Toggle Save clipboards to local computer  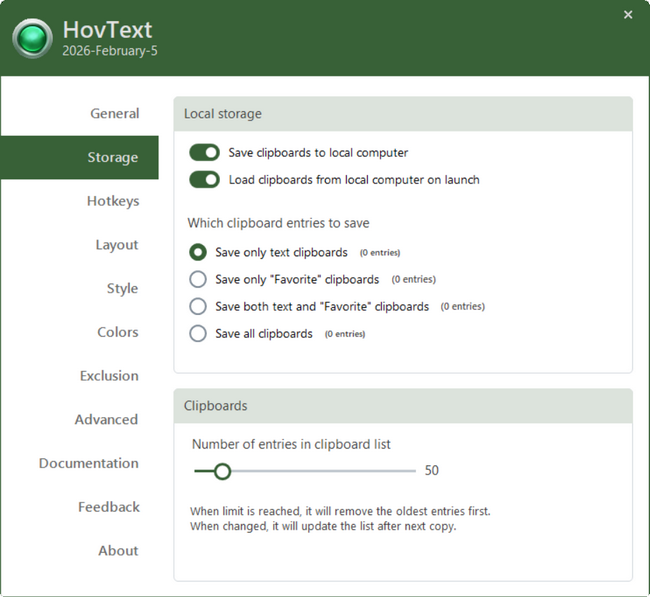click(x=204, y=153)
